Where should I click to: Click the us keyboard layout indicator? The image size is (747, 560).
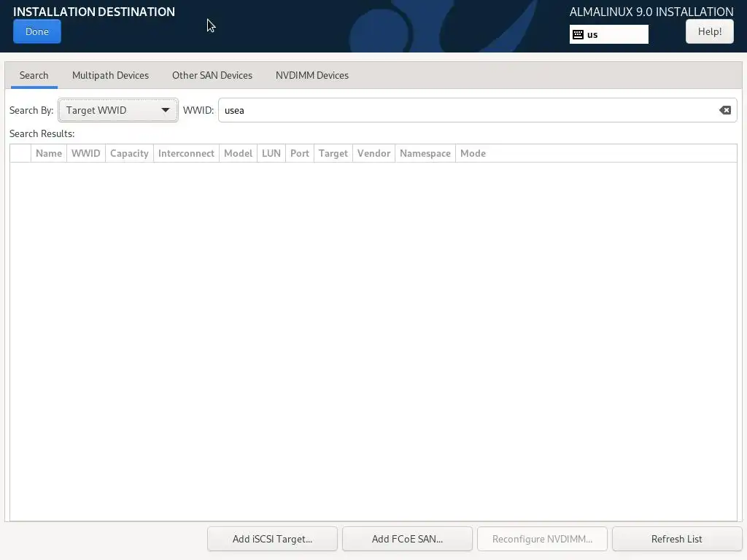(x=609, y=34)
